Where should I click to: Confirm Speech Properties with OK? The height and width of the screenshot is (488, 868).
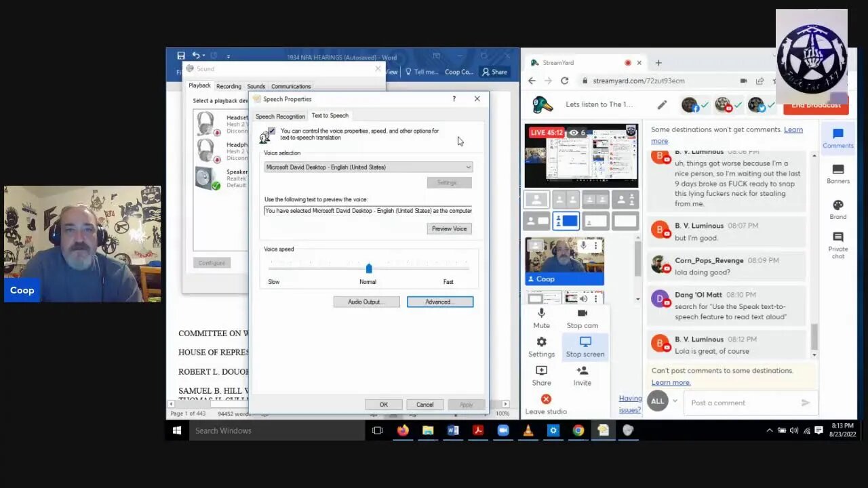[384, 405]
